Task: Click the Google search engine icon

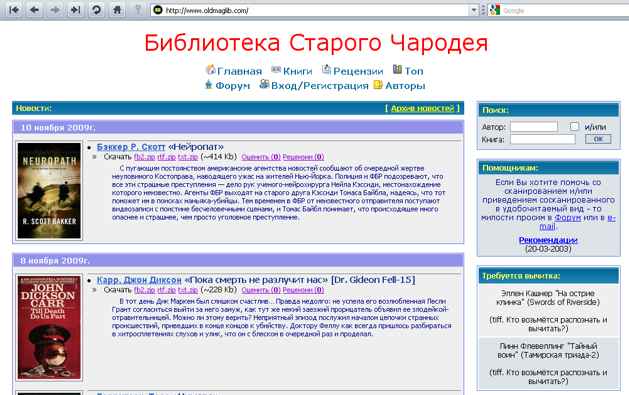Action: [495, 10]
